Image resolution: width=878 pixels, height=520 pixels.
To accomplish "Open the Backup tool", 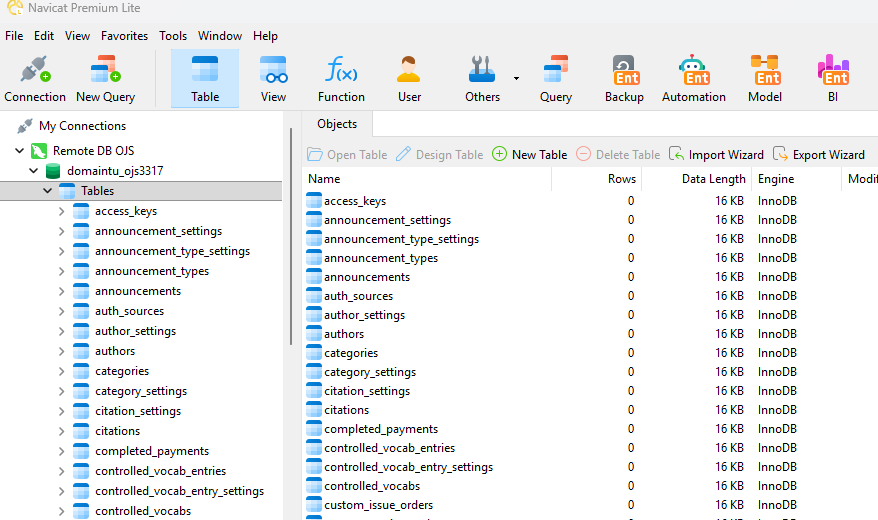I will click(624, 79).
